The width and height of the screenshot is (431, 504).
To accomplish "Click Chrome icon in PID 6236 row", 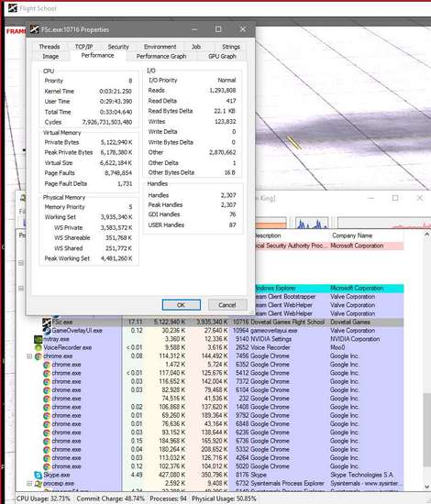I will [47, 433].
